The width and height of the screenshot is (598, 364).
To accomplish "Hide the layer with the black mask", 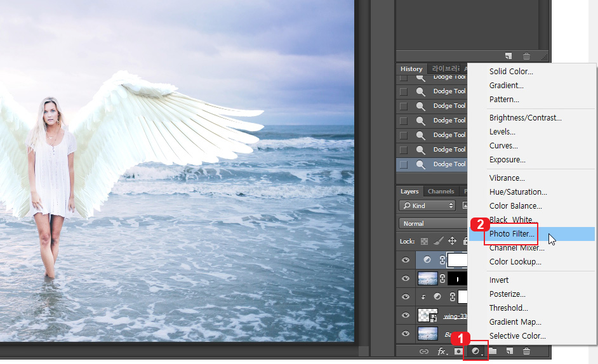I will (406, 278).
